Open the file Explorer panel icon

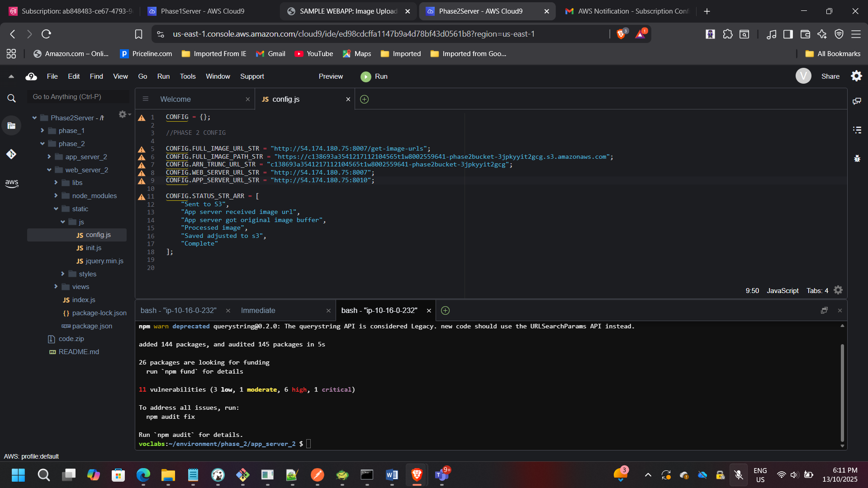click(11, 125)
